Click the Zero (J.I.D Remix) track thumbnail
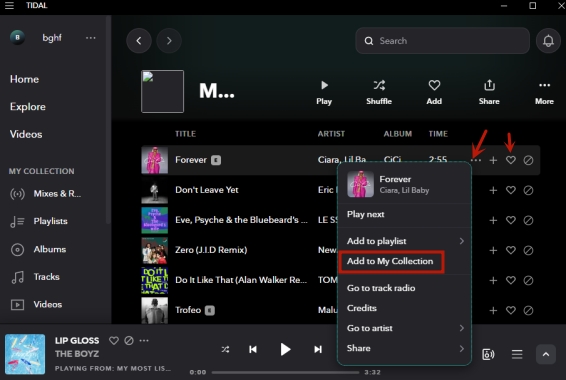The image size is (566, 380). (x=154, y=250)
